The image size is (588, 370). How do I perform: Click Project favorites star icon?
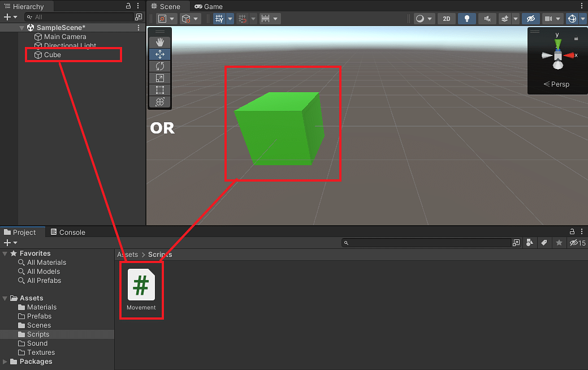[x=559, y=243]
